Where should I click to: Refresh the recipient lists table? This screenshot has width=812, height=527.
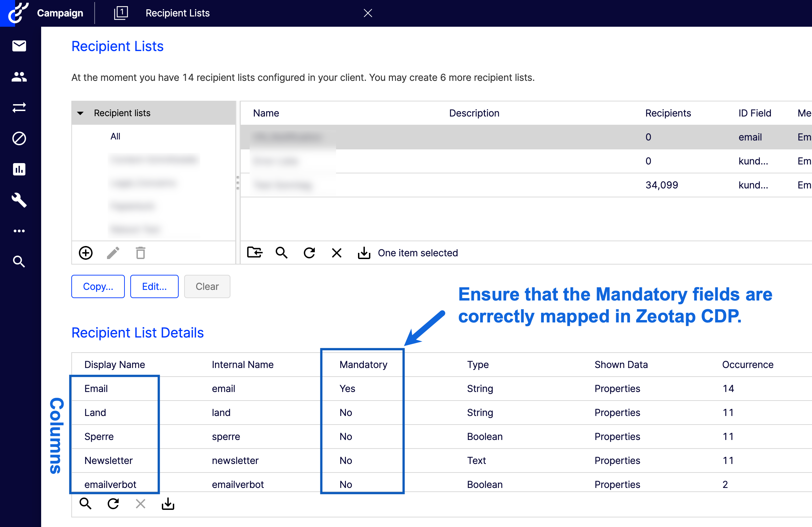click(x=309, y=253)
